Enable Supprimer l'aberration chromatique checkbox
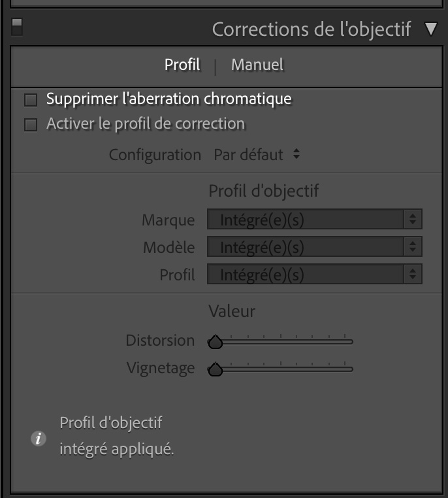This screenshot has width=448, height=498. [31, 100]
